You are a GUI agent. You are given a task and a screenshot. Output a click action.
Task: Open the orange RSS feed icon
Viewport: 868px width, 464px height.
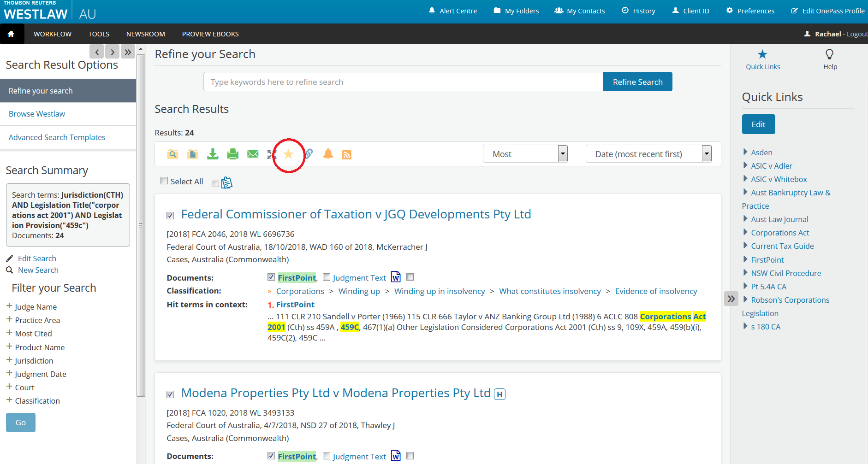(x=347, y=155)
